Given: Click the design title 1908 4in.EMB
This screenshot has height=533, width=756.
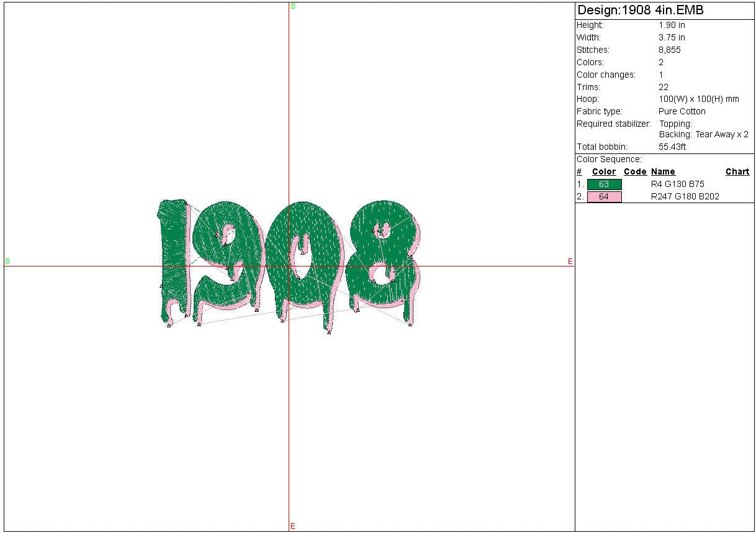Looking at the screenshot, I should point(640,11).
